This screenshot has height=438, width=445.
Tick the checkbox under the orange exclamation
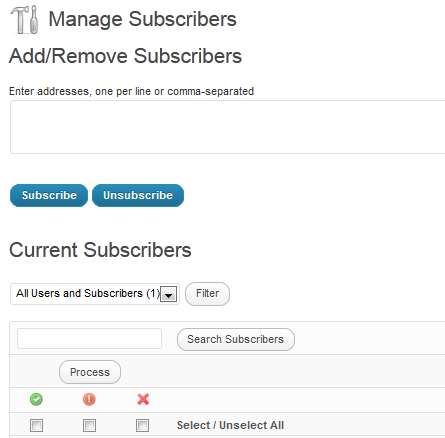[89, 425]
